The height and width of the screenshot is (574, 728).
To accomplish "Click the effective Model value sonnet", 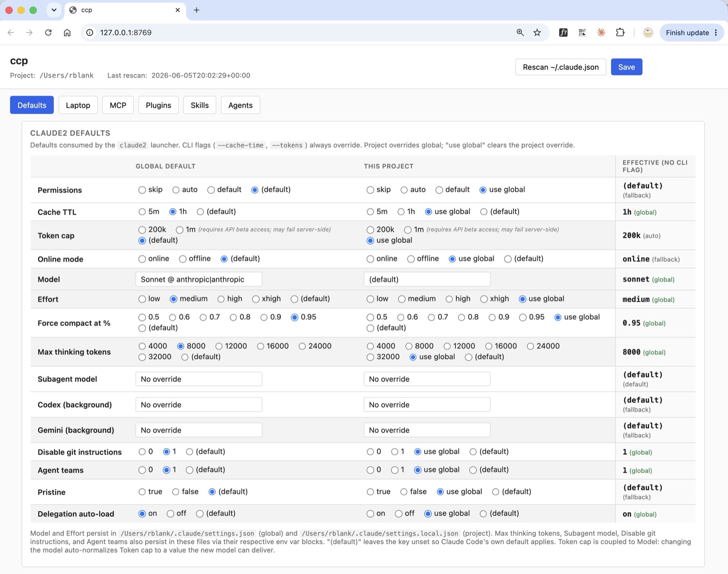I will point(636,279).
